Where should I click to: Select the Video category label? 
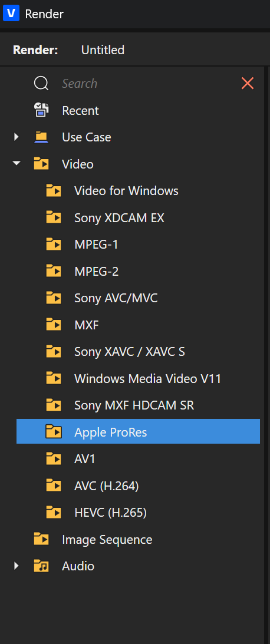[x=78, y=164]
